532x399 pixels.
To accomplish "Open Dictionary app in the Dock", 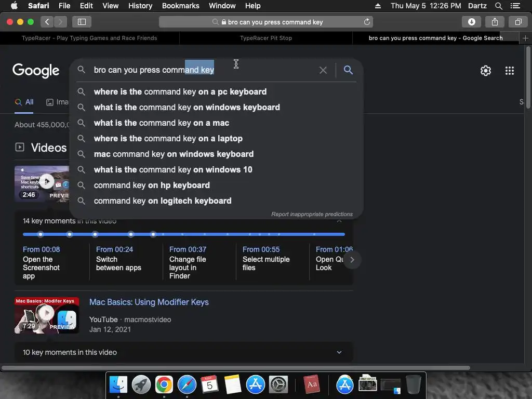I will click(312, 385).
